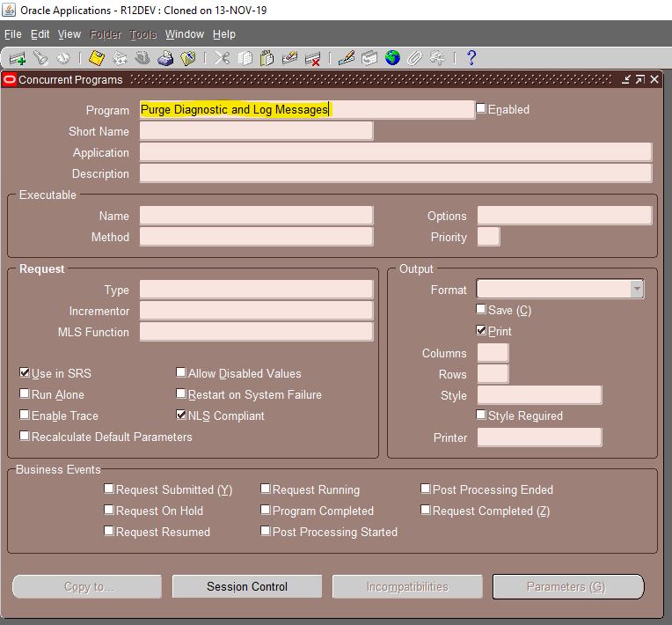Click the Zoom toolbar icon

point(369,58)
